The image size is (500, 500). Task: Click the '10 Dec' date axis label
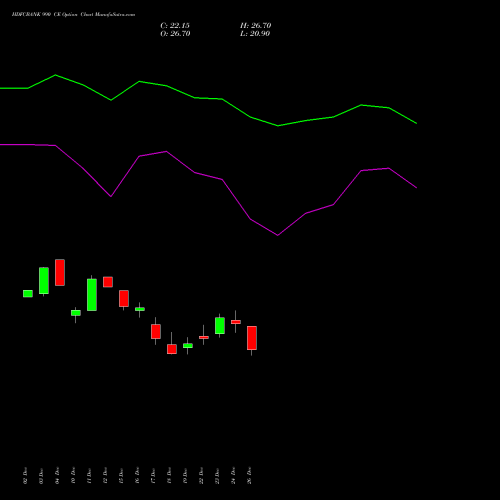tap(73, 476)
